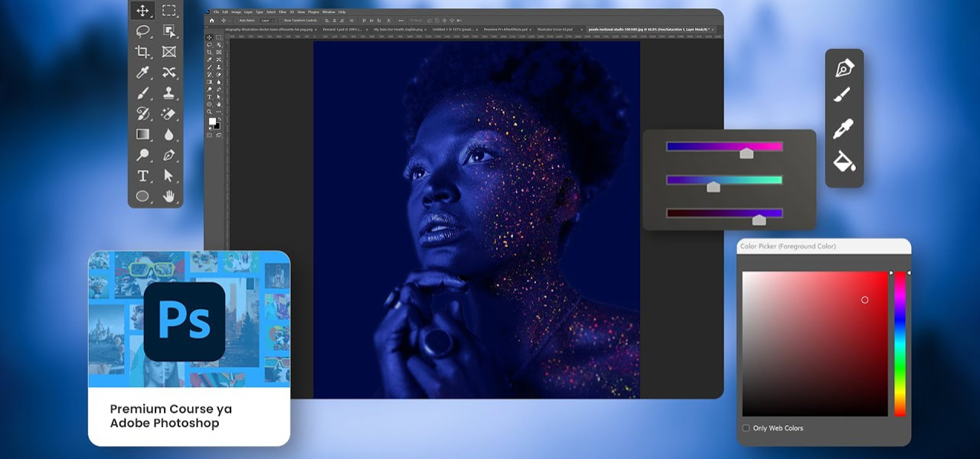This screenshot has width=980, height=459.
Task: Expand the three-dots more options in the options bar
Action: click(401, 21)
